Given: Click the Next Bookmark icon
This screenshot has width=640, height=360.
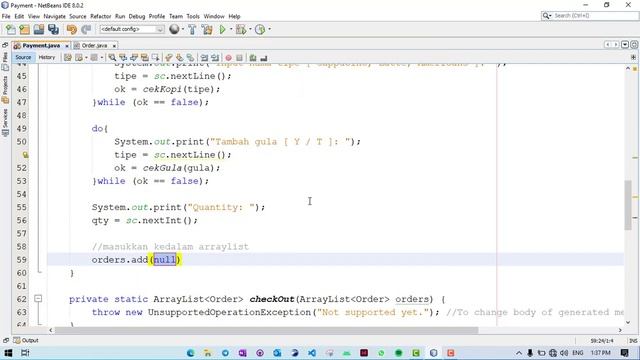Looking at the screenshot, I should coord(180,58).
